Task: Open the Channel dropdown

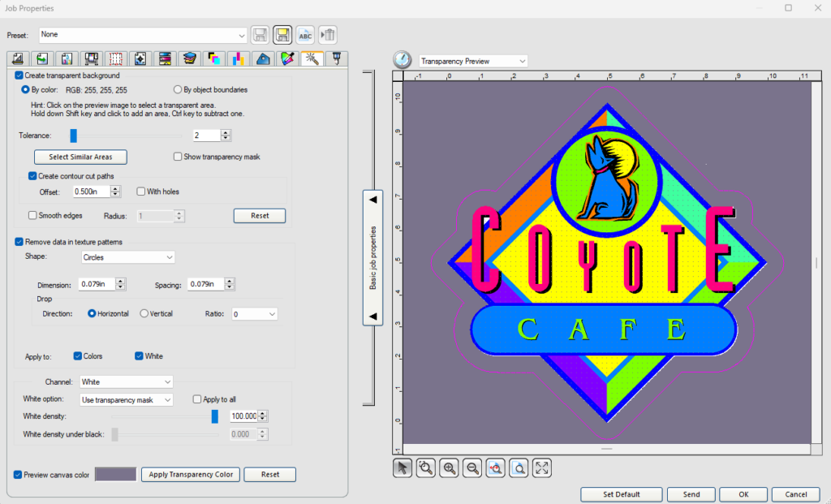Action: [x=126, y=382]
